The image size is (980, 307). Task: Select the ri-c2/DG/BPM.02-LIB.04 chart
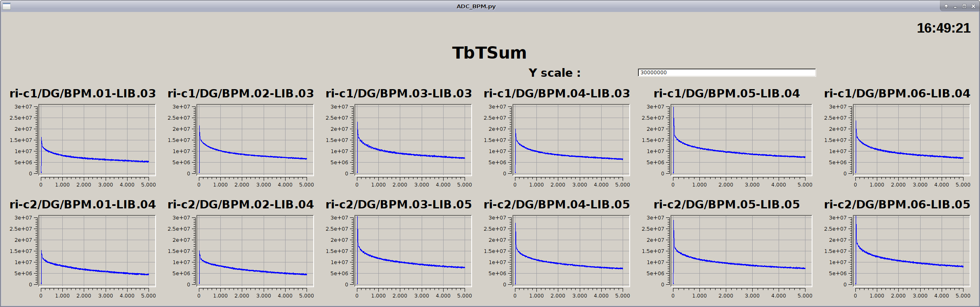pyautogui.click(x=255, y=251)
